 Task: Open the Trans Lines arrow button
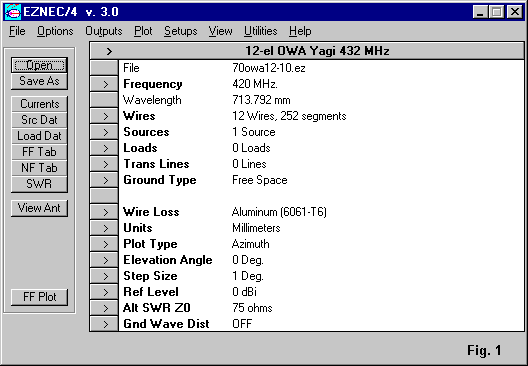104,164
